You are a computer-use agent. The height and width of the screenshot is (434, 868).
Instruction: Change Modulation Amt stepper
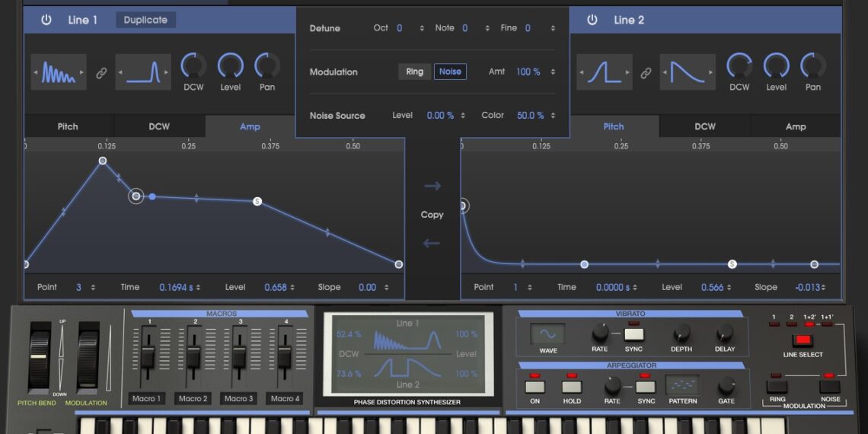click(x=553, y=72)
